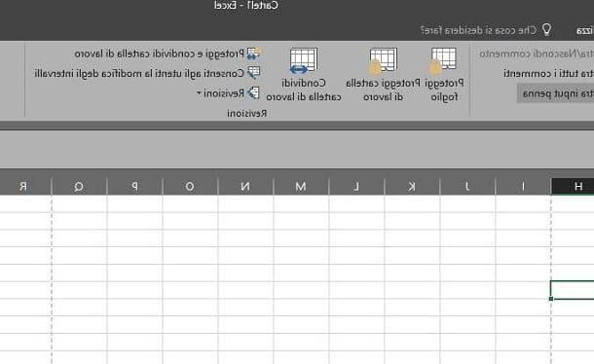Select column R header

(25, 186)
